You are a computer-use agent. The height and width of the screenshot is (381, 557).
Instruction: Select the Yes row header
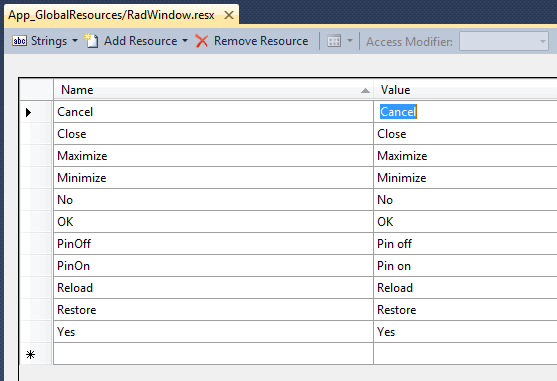click(x=36, y=332)
